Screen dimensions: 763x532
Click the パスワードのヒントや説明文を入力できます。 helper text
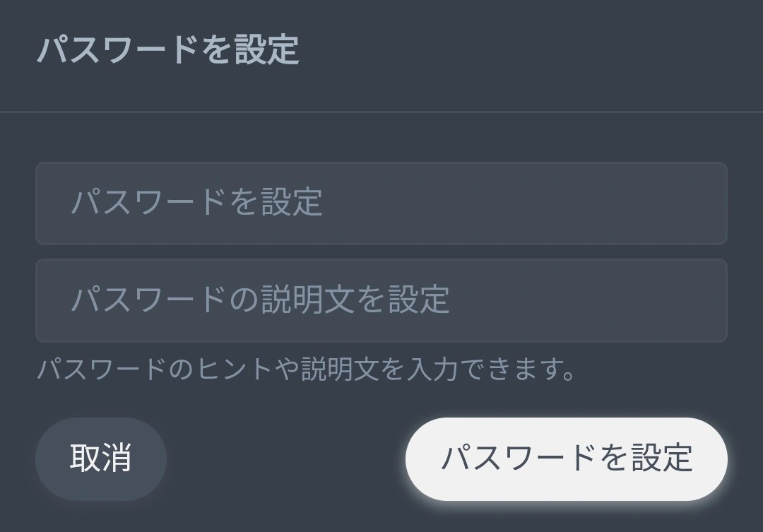[305, 370]
